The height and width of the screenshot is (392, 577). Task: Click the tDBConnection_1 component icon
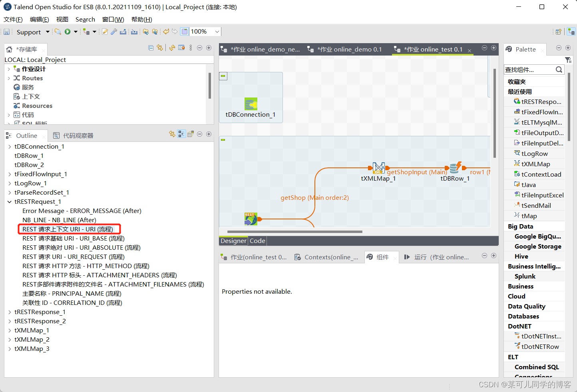251,104
